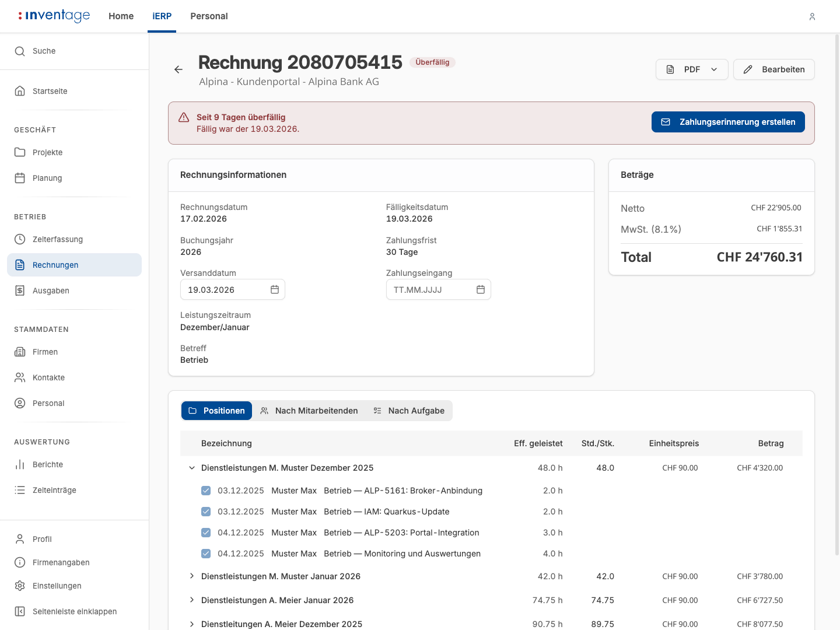Click the Planung calendar icon

[20, 178]
